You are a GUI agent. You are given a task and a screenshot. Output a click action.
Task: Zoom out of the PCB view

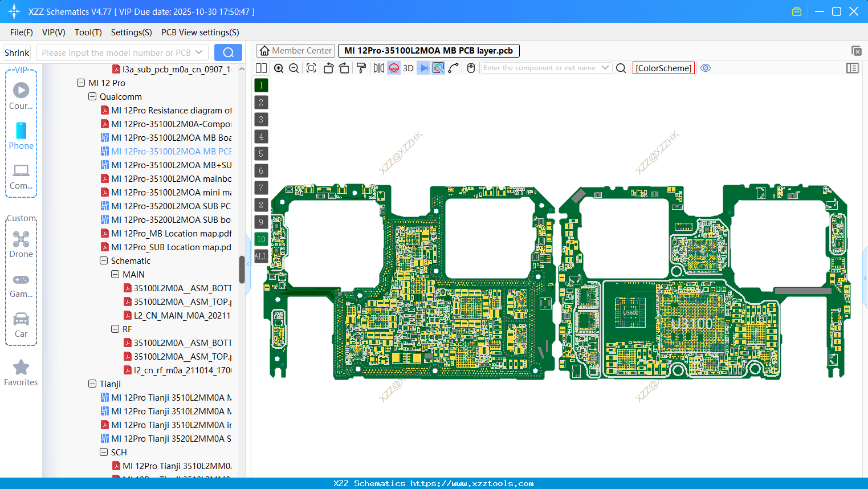(294, 68)
